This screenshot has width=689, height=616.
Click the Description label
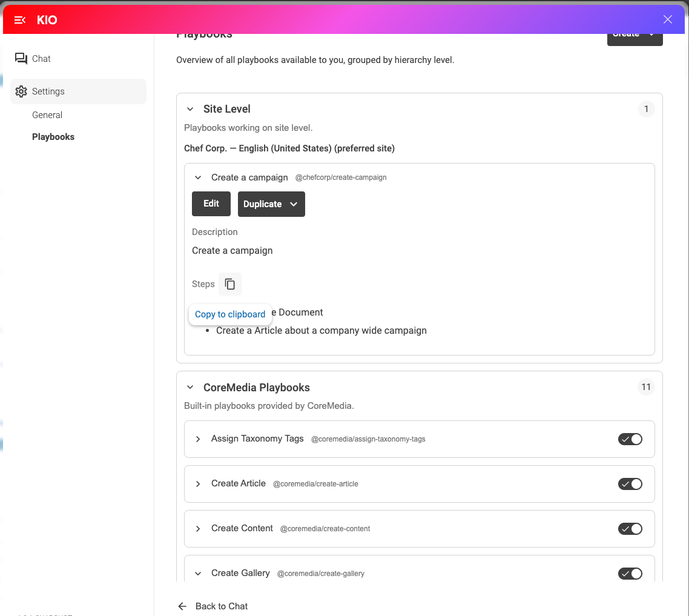(215, 232)
